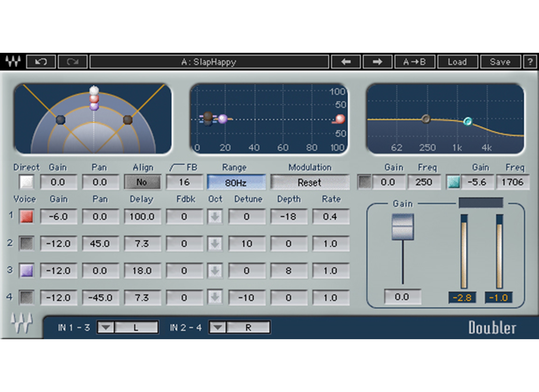Click the Load button
The image size is (539, 392).
pos(457,62)
